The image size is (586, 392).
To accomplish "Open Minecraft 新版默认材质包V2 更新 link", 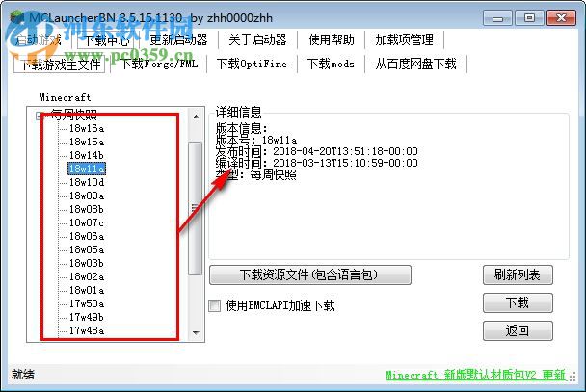I will pyautogui.click(x=475, y=375).
